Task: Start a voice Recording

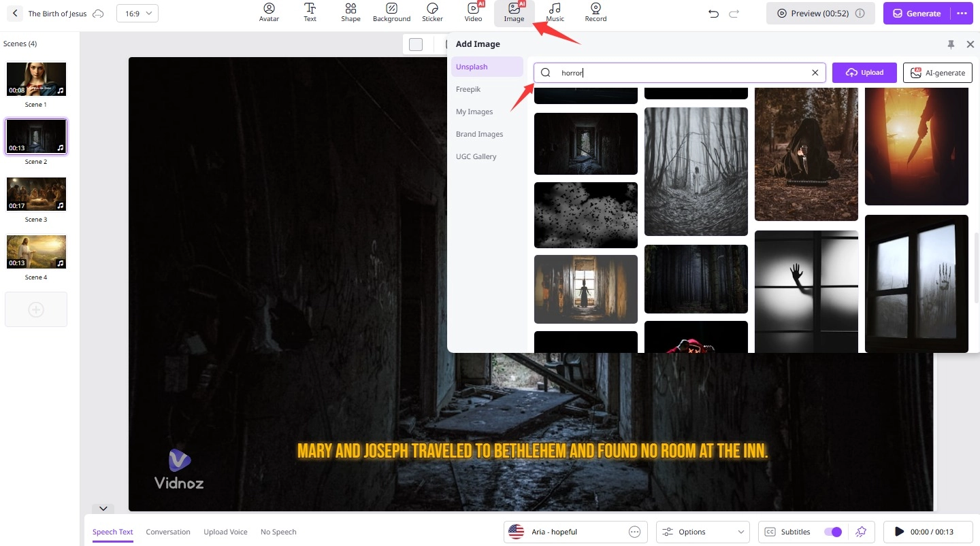Action: click(595, 13)
